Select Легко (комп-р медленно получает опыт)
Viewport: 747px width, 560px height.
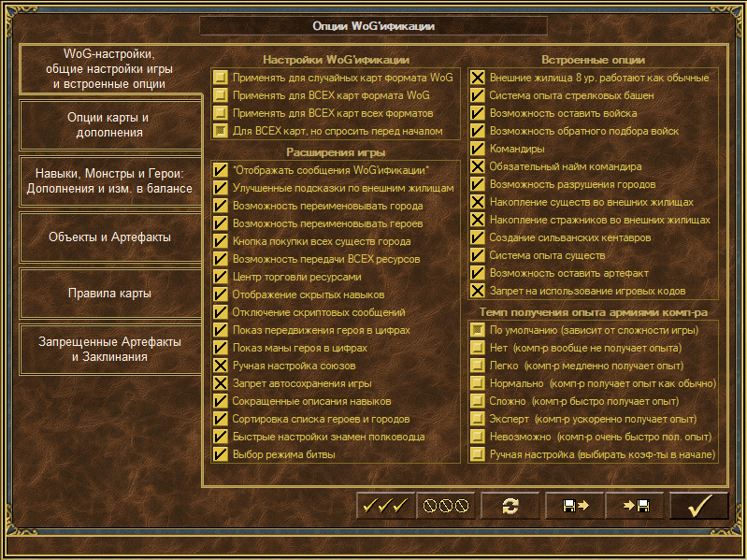click(478, 366)
